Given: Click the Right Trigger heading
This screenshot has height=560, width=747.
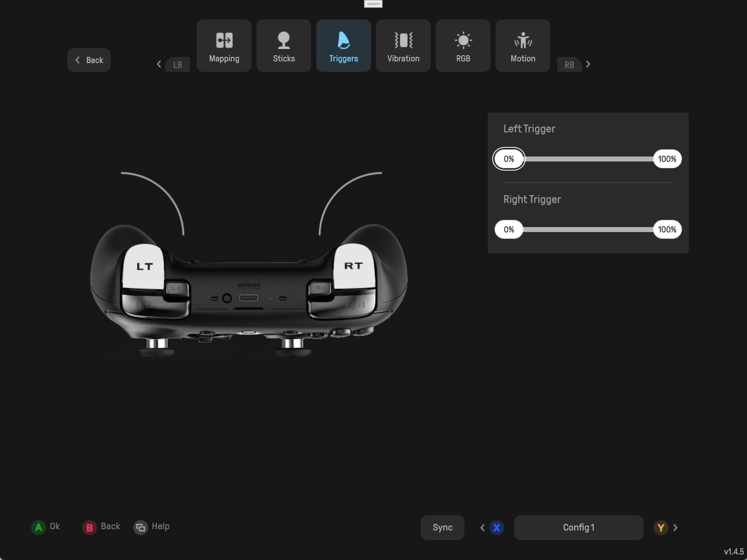Looking at the screenshot, I should (x=532, y=199).
